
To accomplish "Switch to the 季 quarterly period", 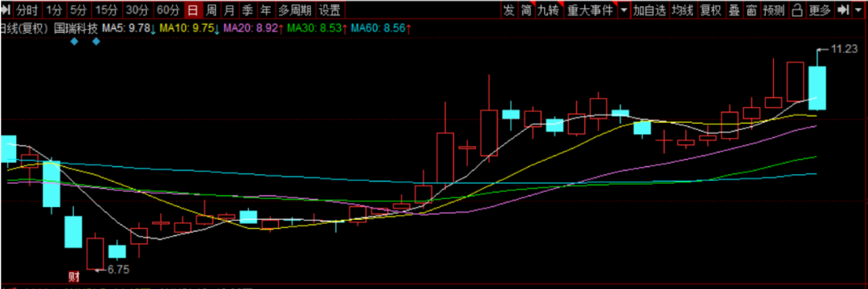I will pyautogui.click(x=248, y=10).
